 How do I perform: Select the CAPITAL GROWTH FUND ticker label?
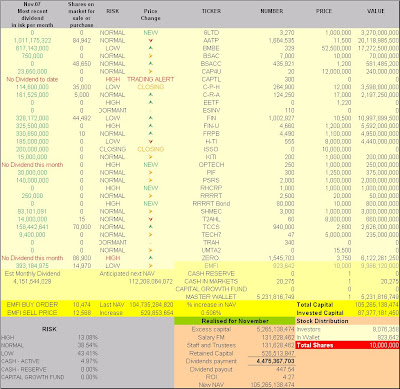pyautogui.click(x=211, y=289)
